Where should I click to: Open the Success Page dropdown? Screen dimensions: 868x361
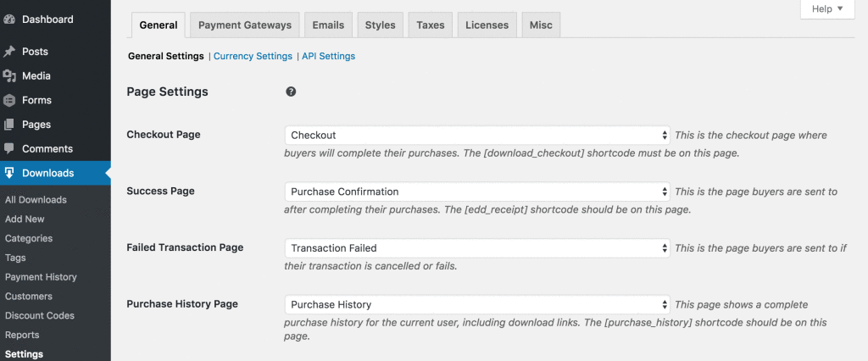click(x=477, y=192)
